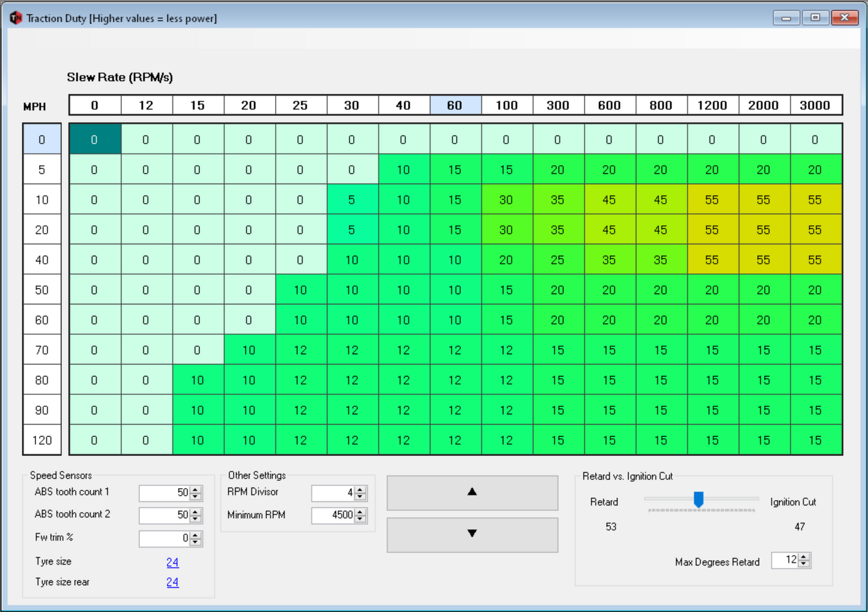Click the Retard vs Ignition Cut slider handle
This screenshot has width=868, height=612.
click(x=698, y=499)
